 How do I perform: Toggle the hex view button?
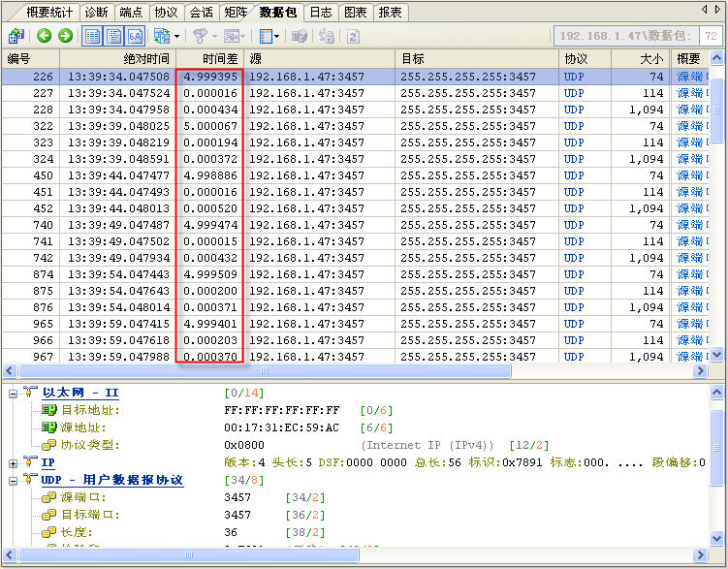(134, 36)
